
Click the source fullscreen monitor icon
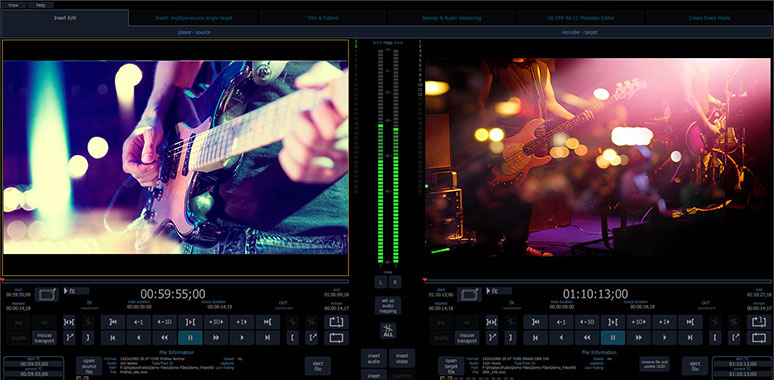[46, 295]
